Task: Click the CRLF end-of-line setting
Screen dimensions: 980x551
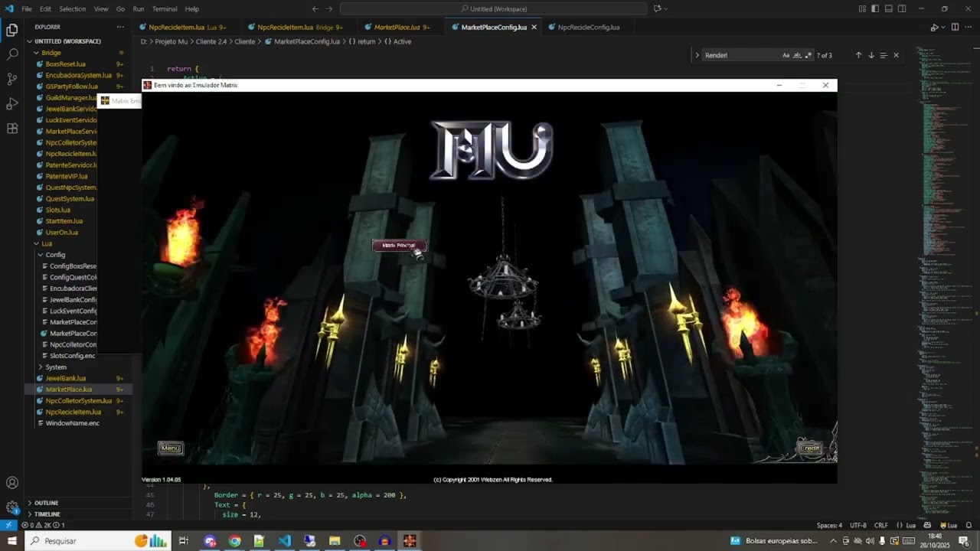Action: pos(881,526)
